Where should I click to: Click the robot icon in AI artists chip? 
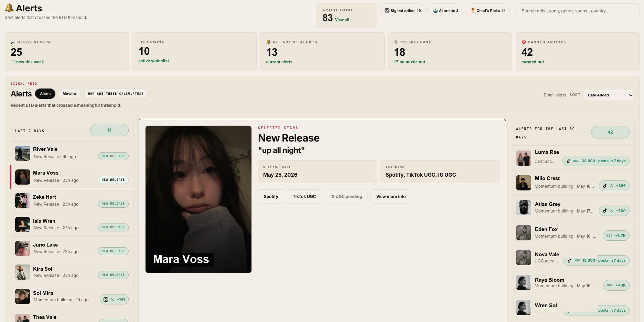(x=436, y=11)
